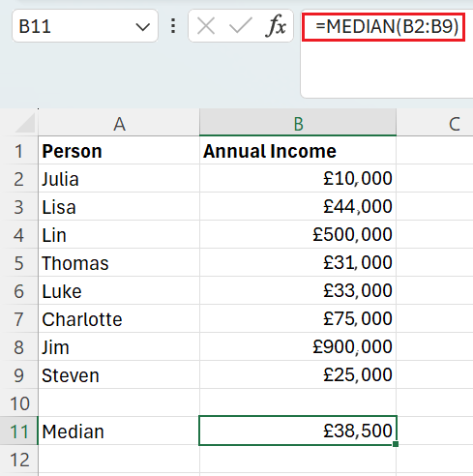
Task: Click the Median label cell
Action: (x=119, y=431)
